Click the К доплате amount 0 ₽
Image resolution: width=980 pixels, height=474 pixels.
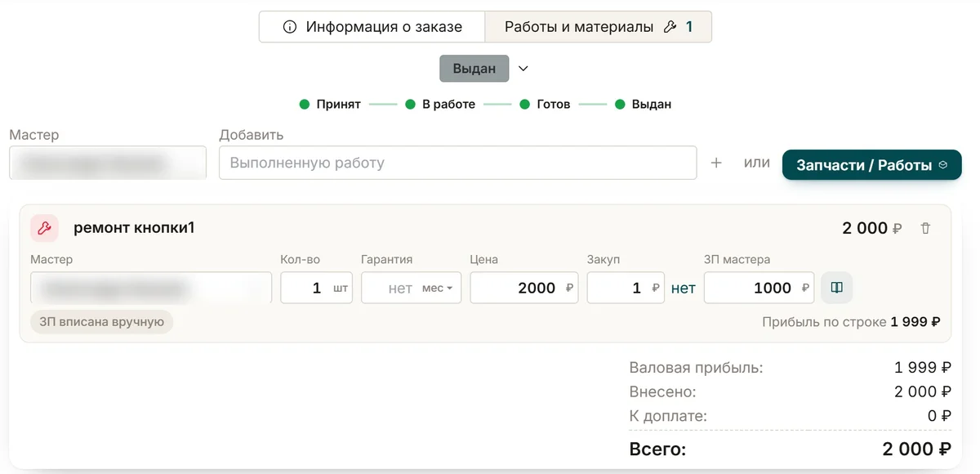(x=940, y=416)
